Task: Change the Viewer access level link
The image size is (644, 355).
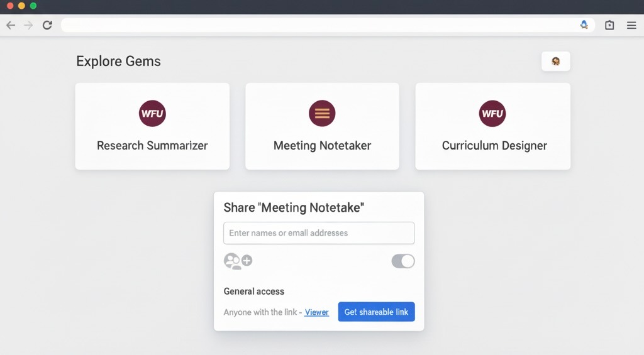Action: point(316,312)
